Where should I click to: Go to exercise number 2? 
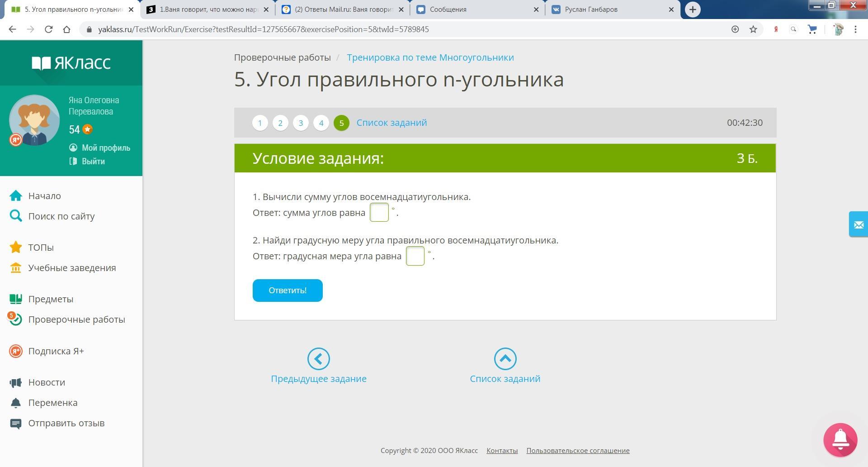(x=280, y=123)
